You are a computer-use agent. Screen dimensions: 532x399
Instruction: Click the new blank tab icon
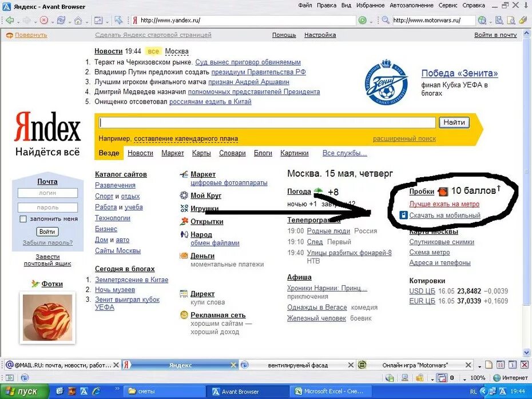pyautogui.click(x=489, y=365)
